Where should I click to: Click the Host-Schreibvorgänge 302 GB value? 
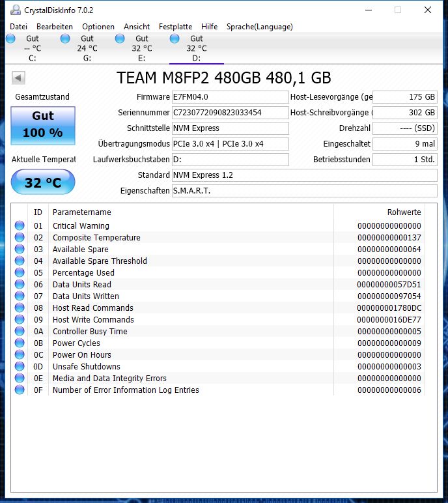point(405,113)
